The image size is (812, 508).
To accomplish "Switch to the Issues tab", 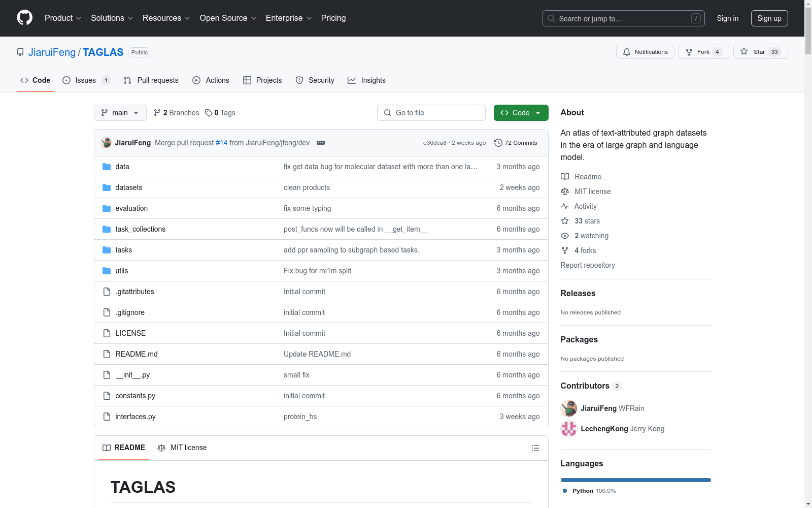I will pyautogui.click(x=86, y=80).
